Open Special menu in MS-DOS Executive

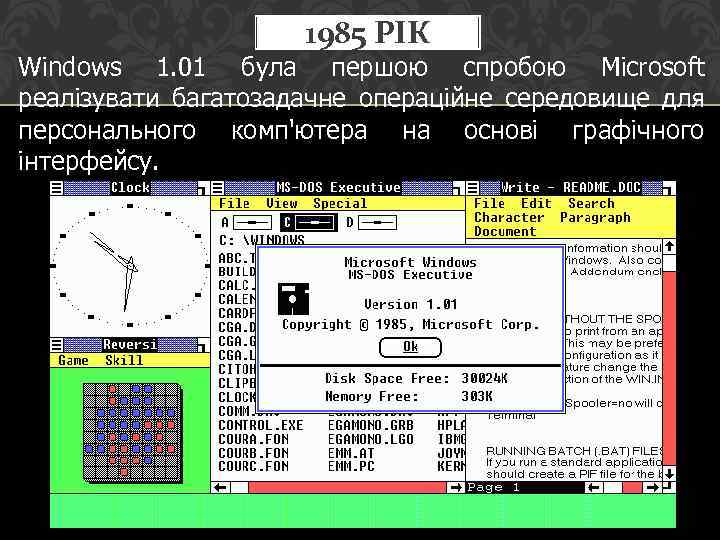click(340, 203)
